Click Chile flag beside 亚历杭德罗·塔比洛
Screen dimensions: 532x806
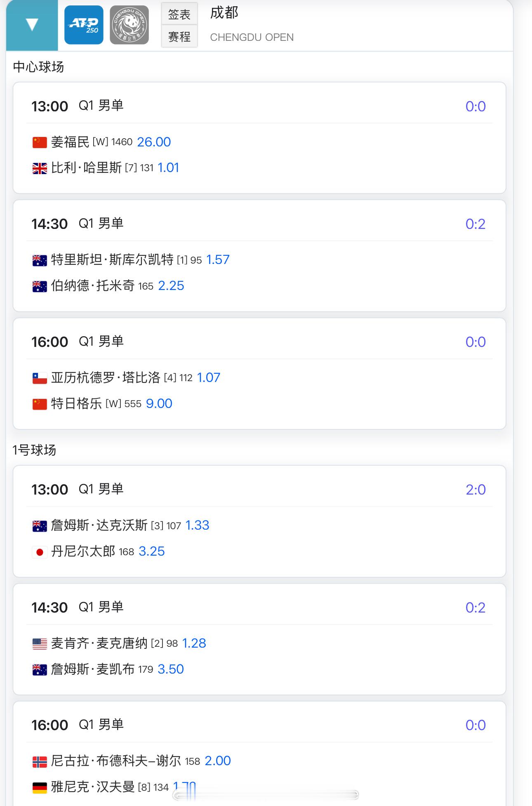tap(40, 378)
